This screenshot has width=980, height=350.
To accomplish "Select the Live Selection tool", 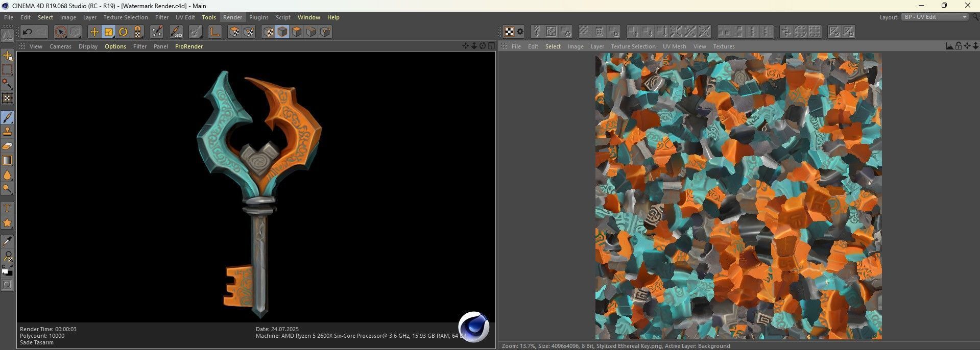I will click(x=60, y=32).
